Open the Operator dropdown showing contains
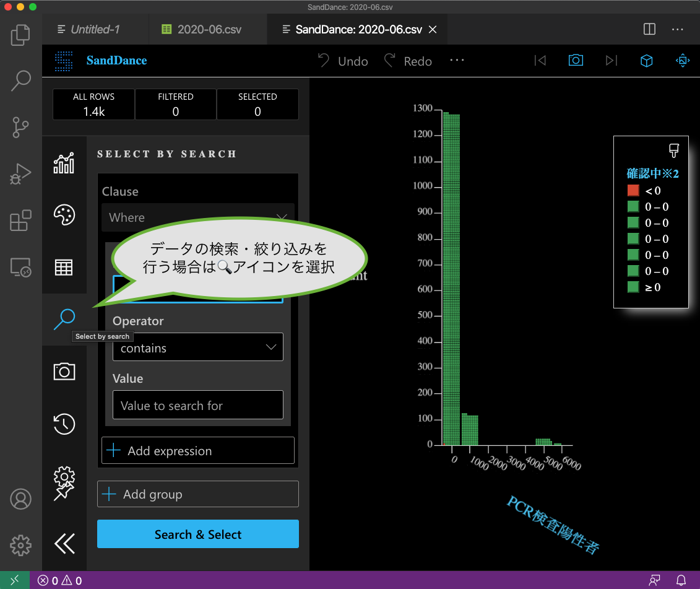700x589 pixels. point(197,347)
